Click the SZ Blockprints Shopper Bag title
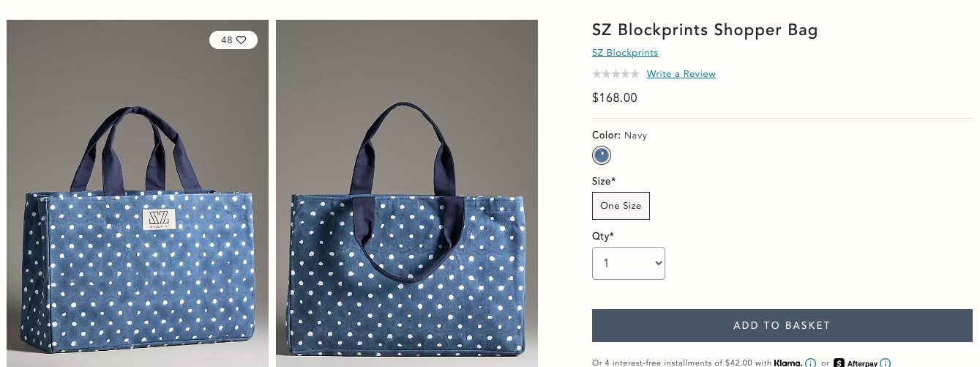 point(705,30)
